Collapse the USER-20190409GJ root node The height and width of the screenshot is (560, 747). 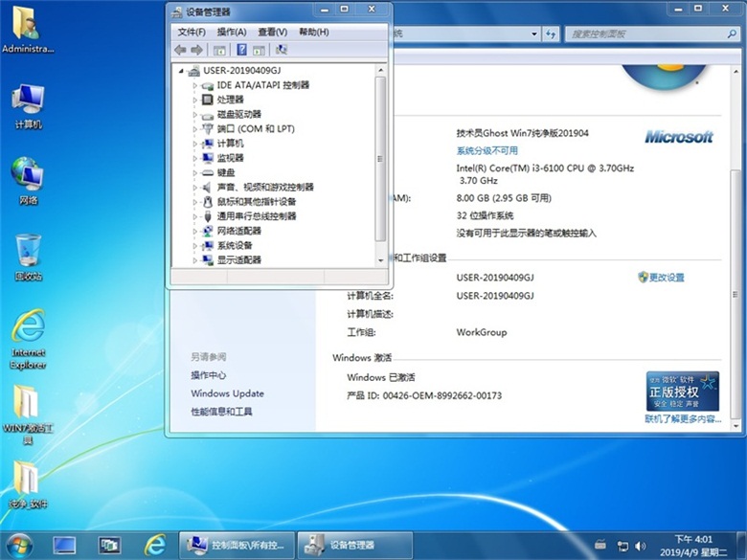click(x=180, y=71)
